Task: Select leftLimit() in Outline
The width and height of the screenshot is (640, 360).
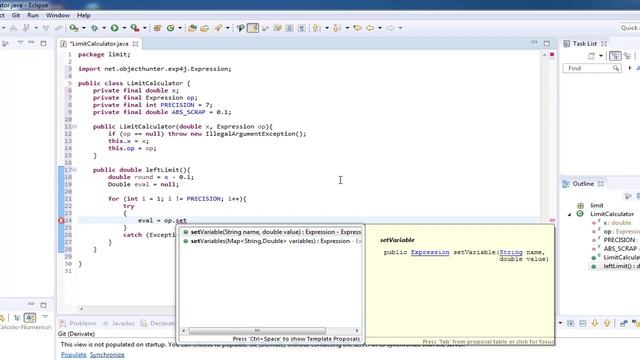Action: [615, 266]
